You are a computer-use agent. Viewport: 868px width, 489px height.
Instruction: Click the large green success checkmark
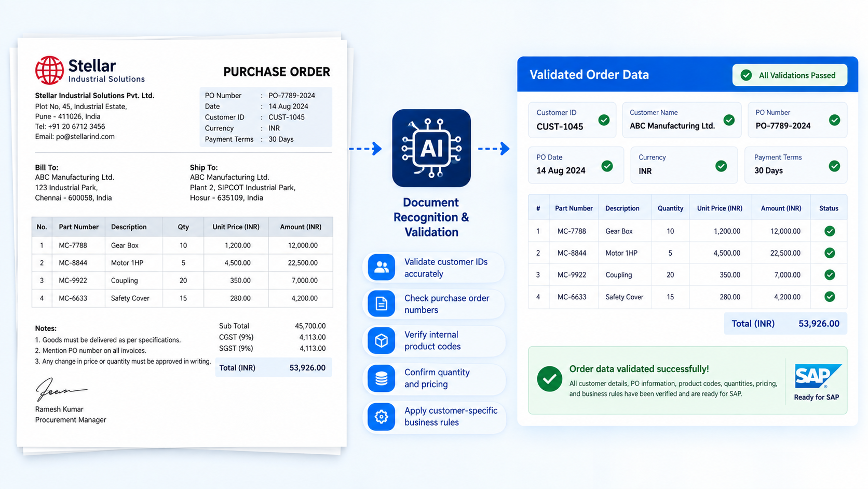(x=549, y=379)
